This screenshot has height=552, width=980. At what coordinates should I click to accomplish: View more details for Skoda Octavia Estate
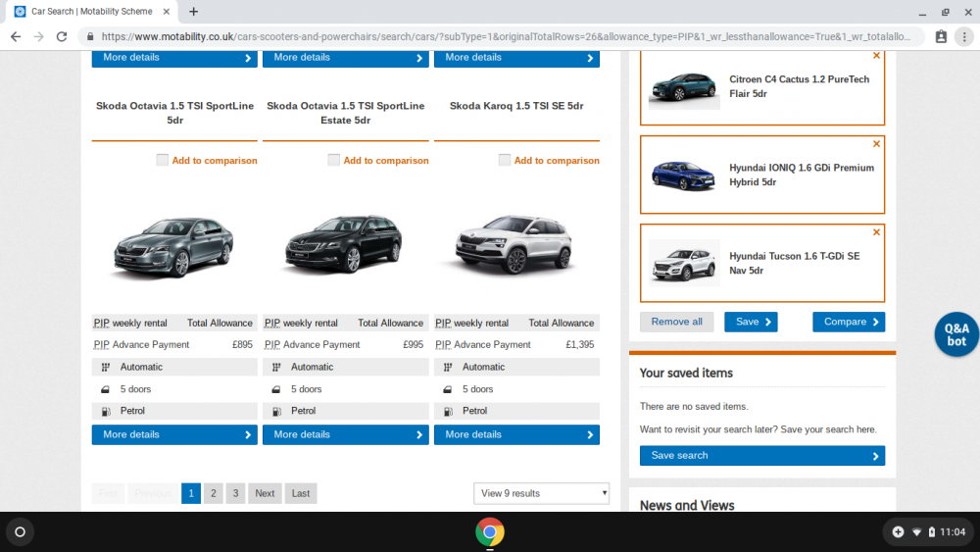(x=346, y=434)
